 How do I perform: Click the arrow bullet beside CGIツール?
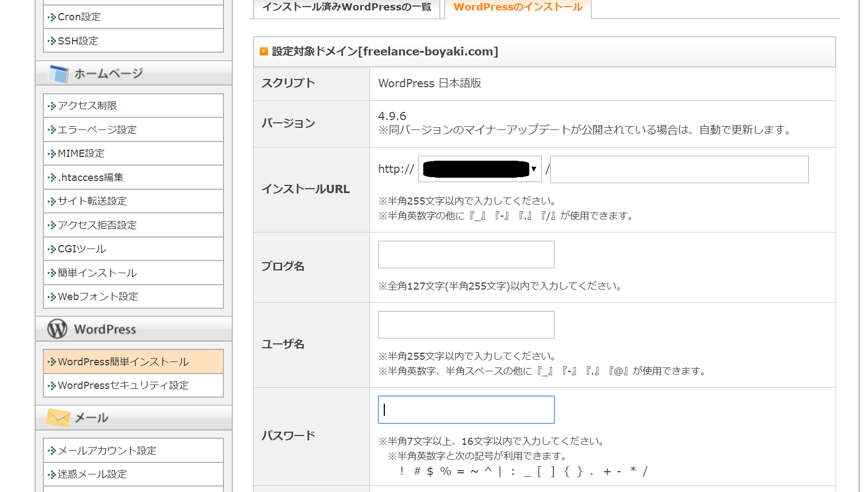(x=52, y=249)
